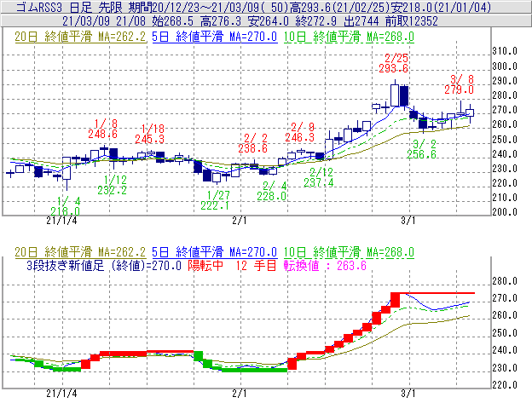The height and width of the screenshot is (403, 532).
Task: Click the 2/25 293.6 high price label
Action: [394, 63]
